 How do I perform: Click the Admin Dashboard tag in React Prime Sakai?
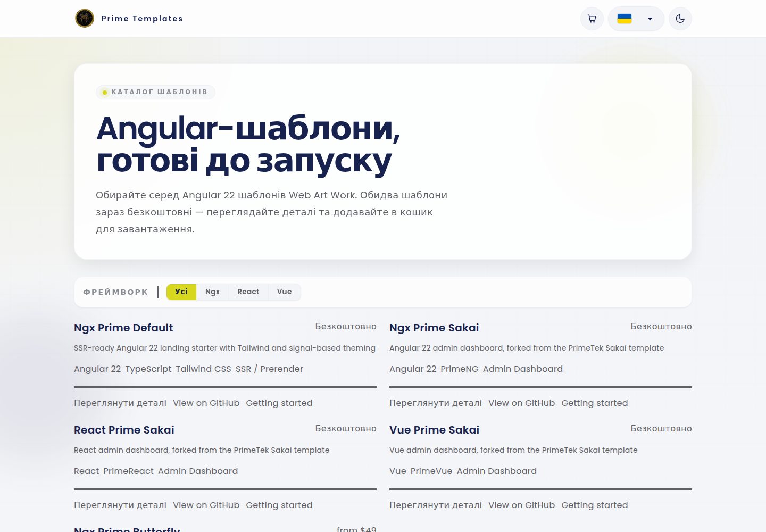click(198, 471)
